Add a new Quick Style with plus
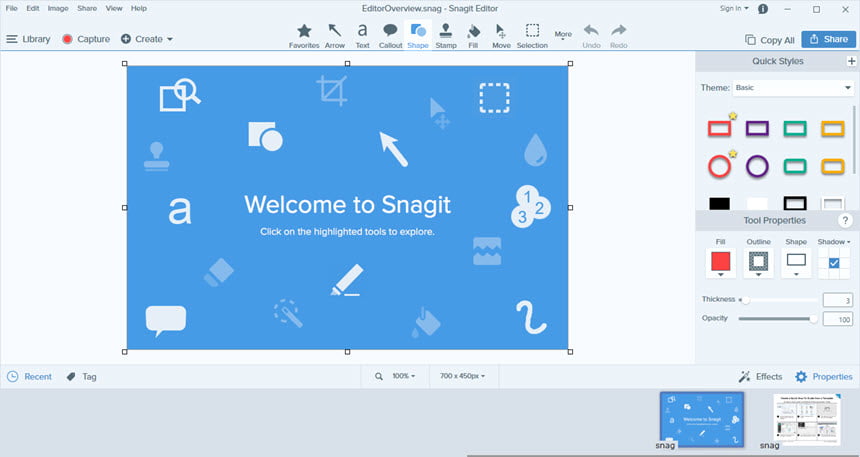Viewport: 860px width, 457px height. coord(852,61)
